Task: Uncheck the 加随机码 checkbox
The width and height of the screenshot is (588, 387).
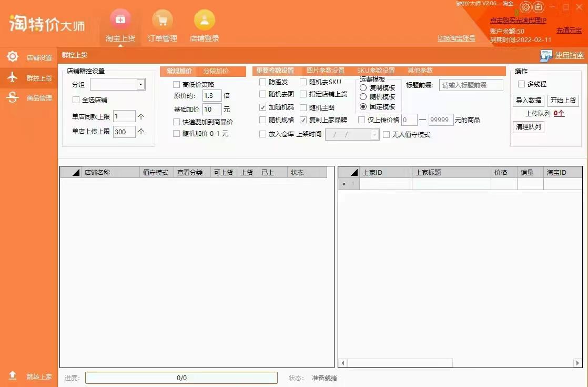Action: [x=262, y=107]
